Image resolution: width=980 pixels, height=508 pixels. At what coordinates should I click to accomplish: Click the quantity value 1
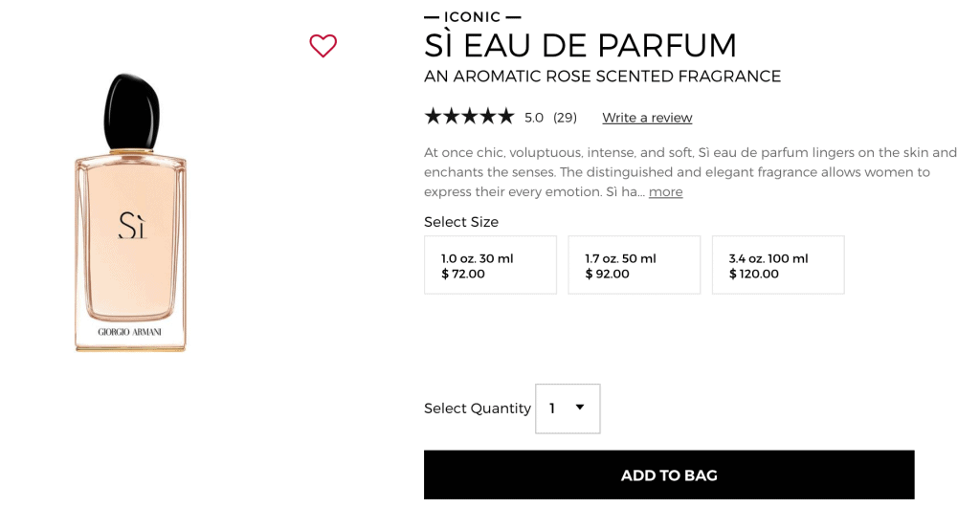click(552, 409)
